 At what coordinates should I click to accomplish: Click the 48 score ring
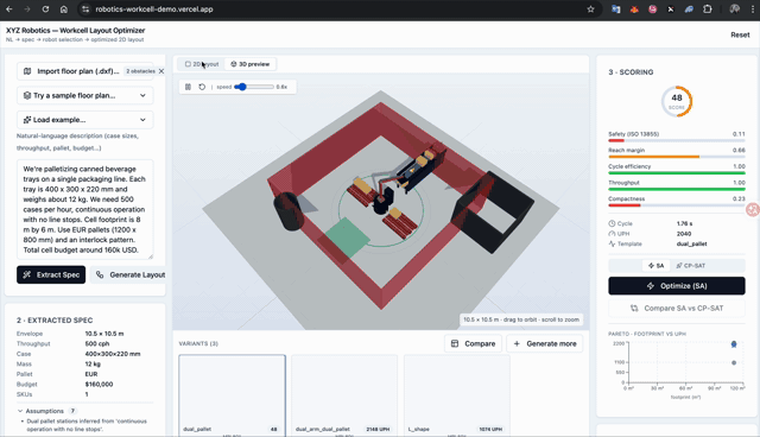click(x=677, y=101)
